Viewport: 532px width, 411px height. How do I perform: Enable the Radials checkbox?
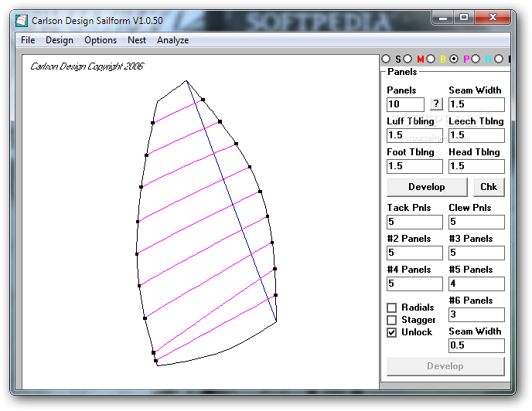pyautogui.click(x=391, y=307)
